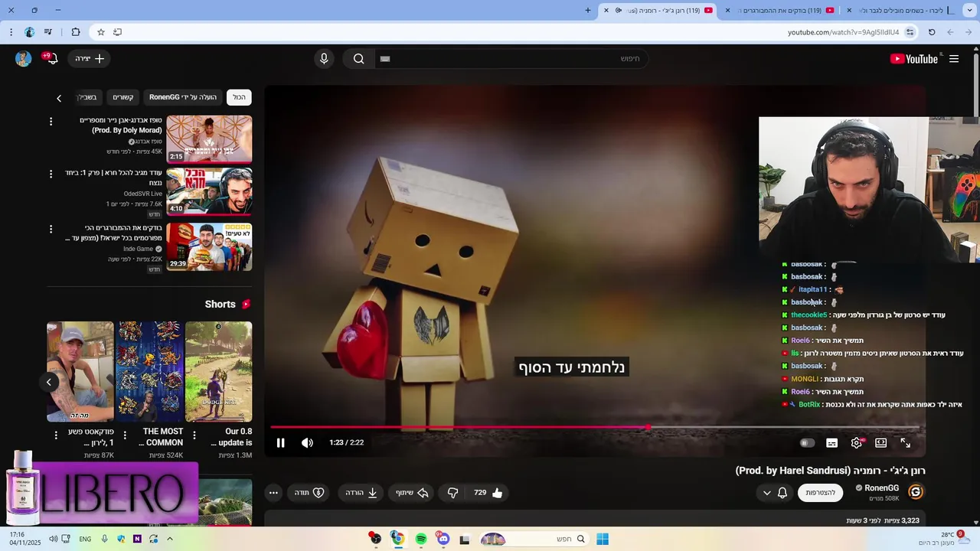Click the שיתוף share button
This screenshot has width=980, height=551.
(x=411, y=493)
